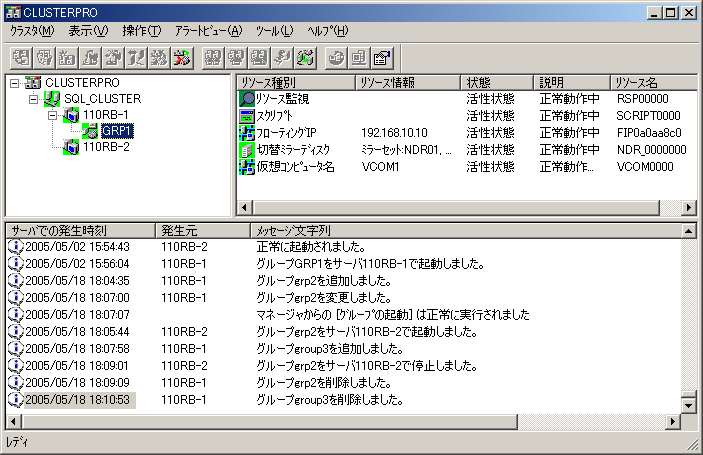The width and height of the screenshot is (703, 455).
Task: Sort by 状態 column header
Action: (x=497, y=82)
